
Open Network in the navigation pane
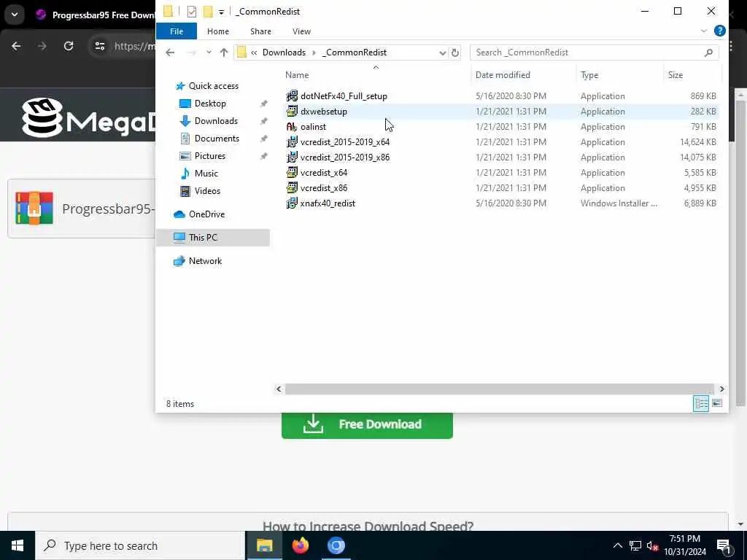pos(205,261)
